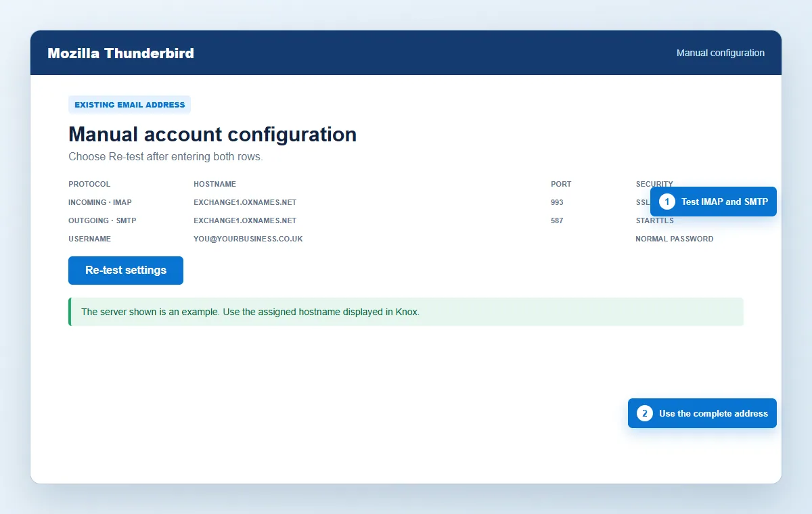
Task: Click the green example server notice
Action: tap(406, 312)
